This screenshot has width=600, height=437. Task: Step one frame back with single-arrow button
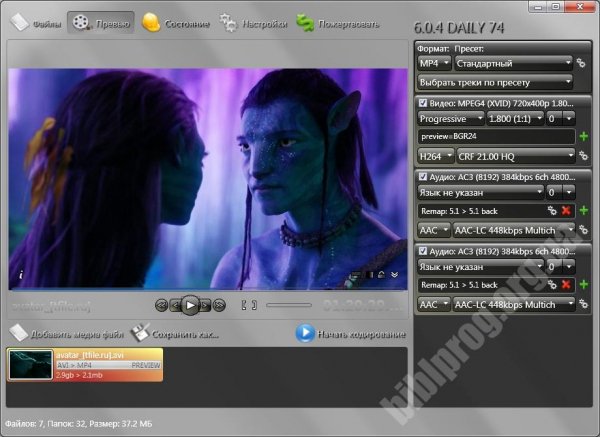[175, 305]
